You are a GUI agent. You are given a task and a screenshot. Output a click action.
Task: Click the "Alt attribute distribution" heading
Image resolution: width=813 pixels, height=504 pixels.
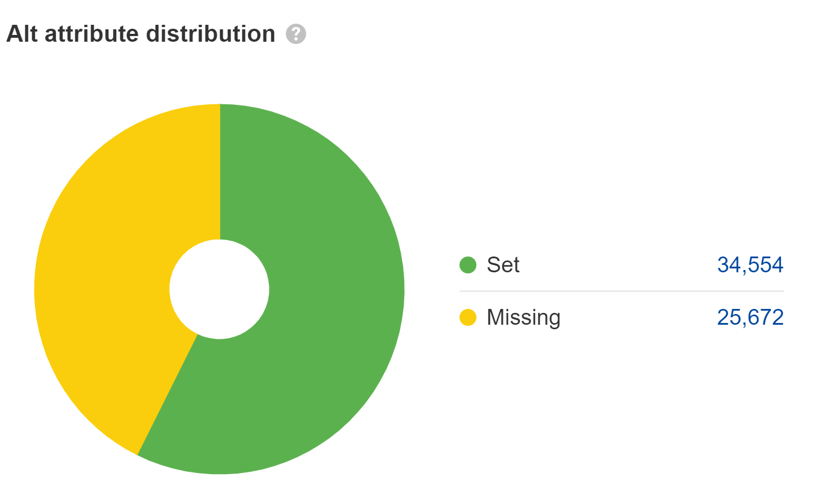(x=141, y=34)
